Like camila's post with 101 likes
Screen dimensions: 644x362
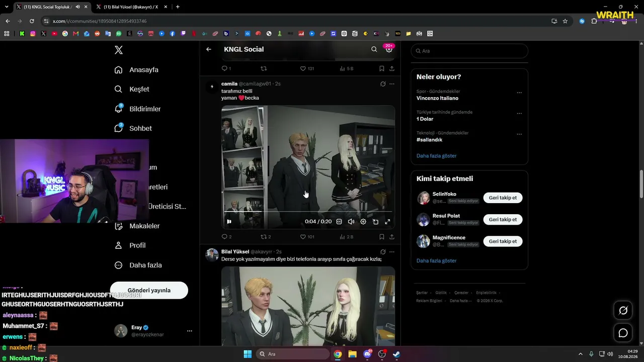[303, 236]
